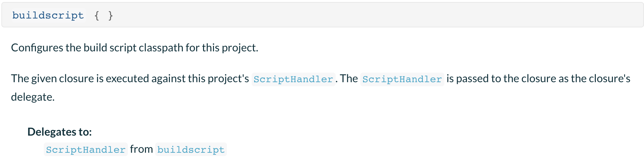The width and height of the screenshot is (644, 163).
Task: Click the word "delegate." on second line
Action: click(33, 97)
